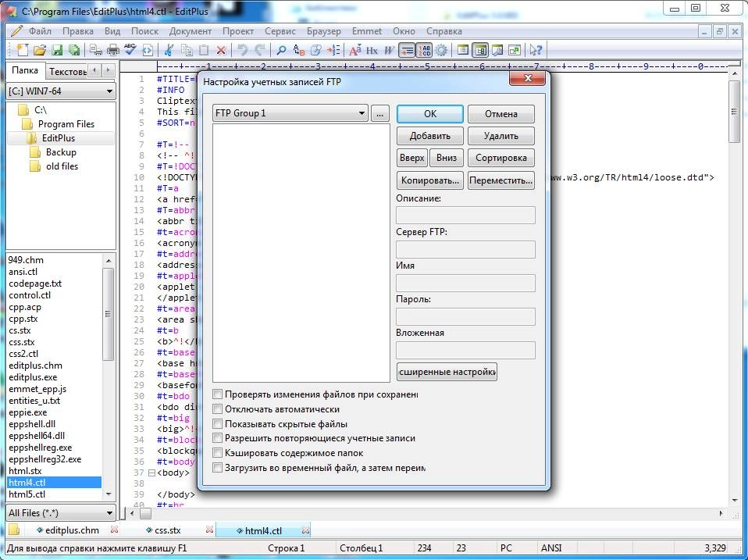Check 'Загрузить во временный файл' option
Screen dimensions: 748x560
coord(218,468)
